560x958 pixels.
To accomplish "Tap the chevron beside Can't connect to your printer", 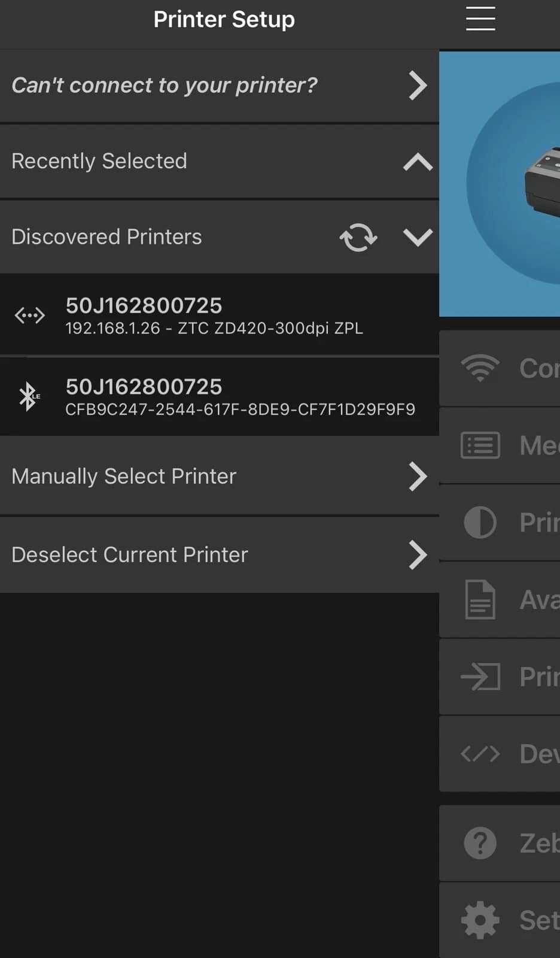I will pos(418,86).
